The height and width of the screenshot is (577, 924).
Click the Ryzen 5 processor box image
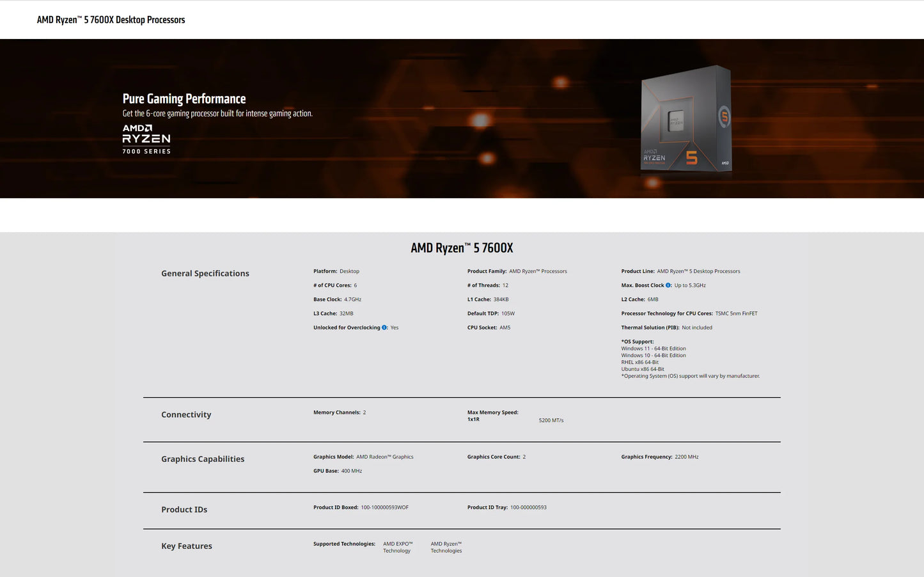pyautogui.click(x=685, y=119)
